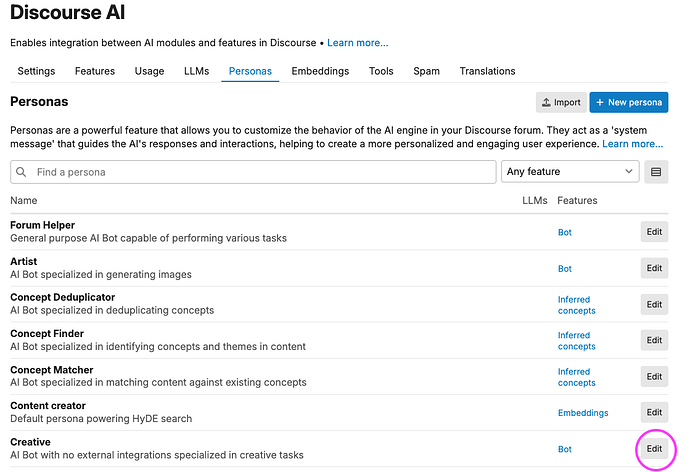The width and height of the screenshot is (690, 472).
Task: Click Inferred concepts link for Concept Deduplicator
Action: pyautogui.click(x=576, y=305)
